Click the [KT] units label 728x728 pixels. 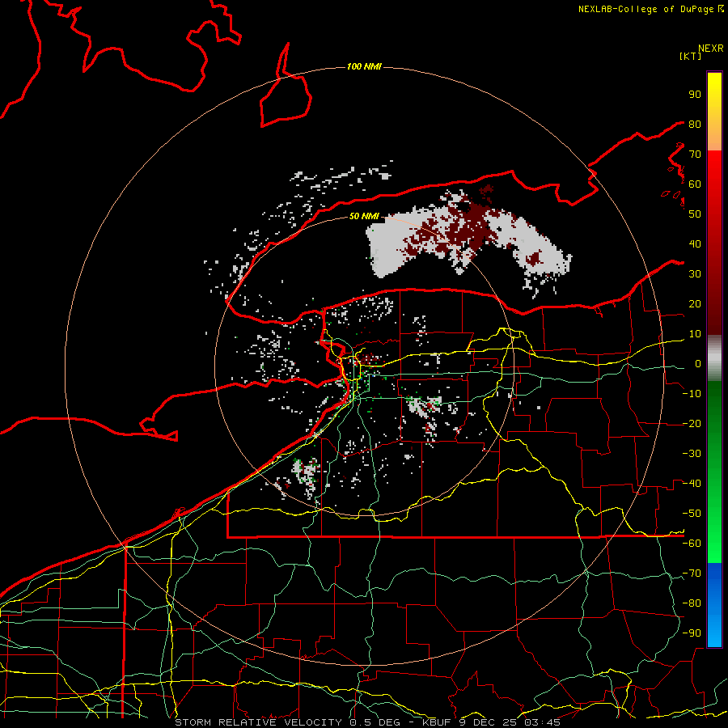point(690,56)
